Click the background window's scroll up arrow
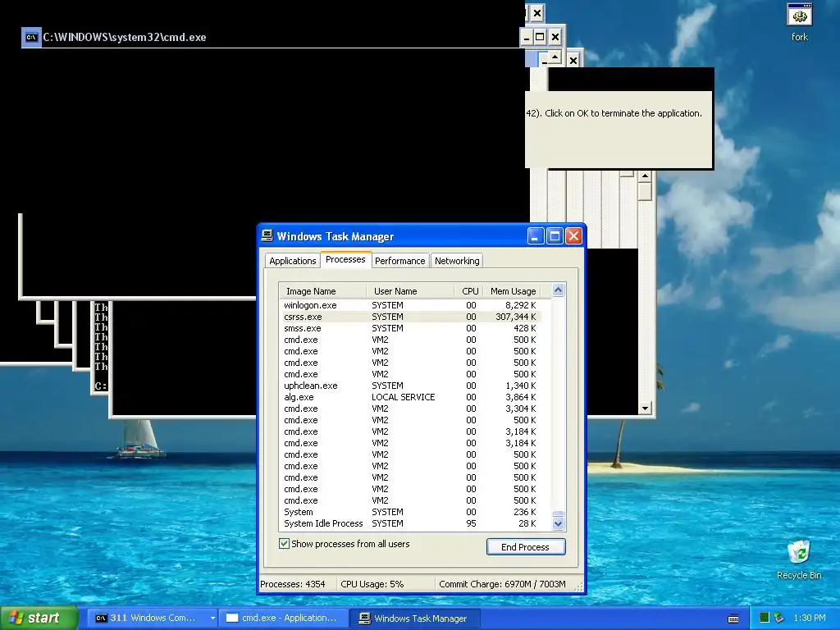The height and width of the screenshot is (630, 840). [x=645, y=176]
